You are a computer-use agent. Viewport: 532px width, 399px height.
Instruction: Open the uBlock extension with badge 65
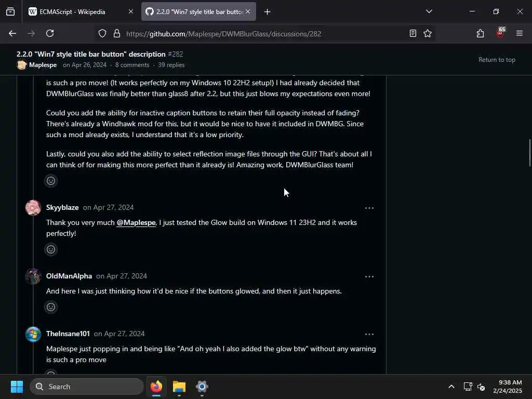click(x=500, y=33)
